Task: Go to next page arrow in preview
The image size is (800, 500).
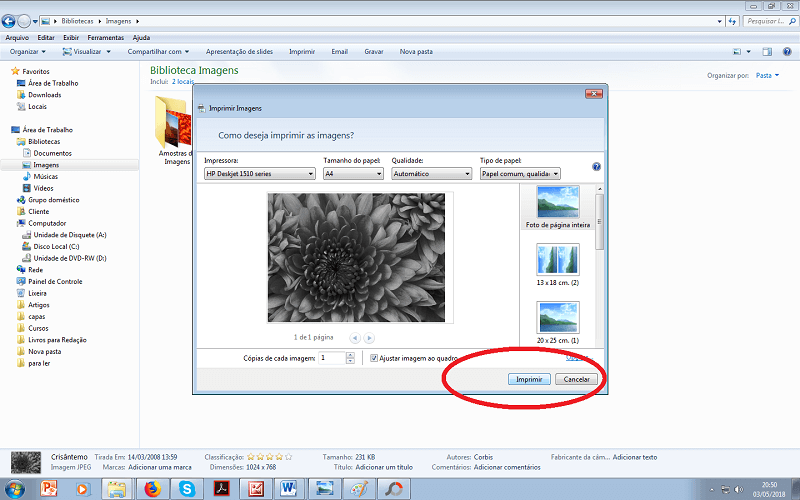Action: [x=369, y=338]
